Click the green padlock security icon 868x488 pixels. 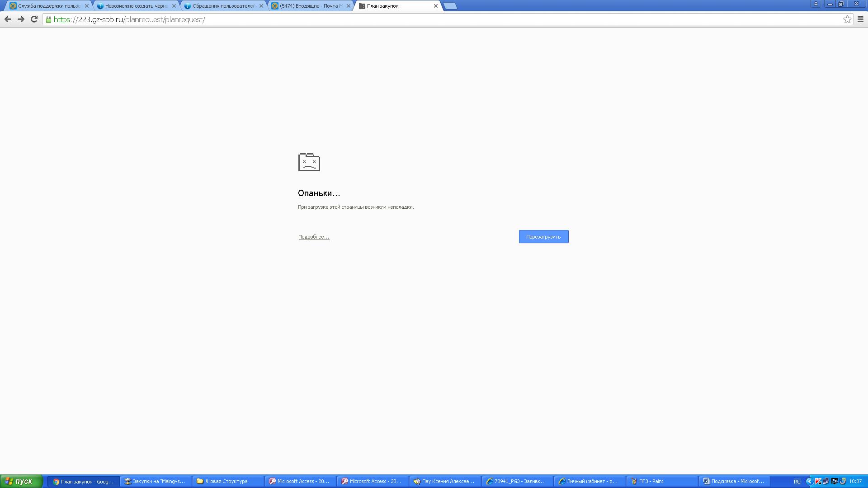pyautogui.click(x=48, y=19)
